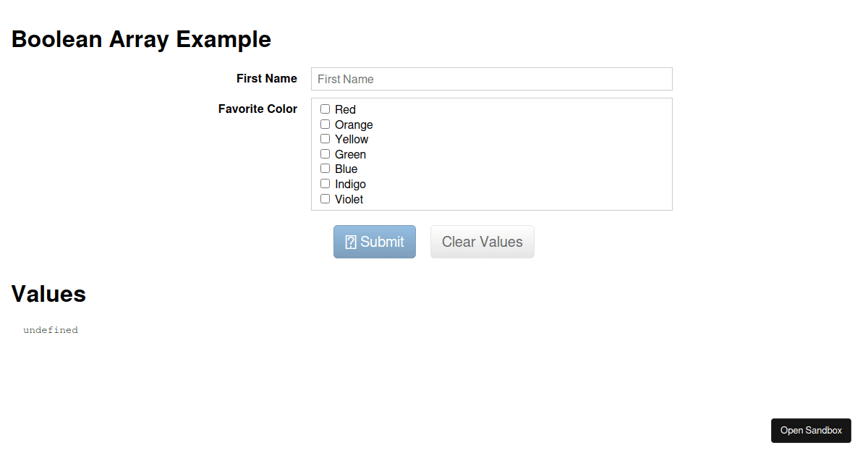
Task: Click the icon inside the Submit button
Action: tap(350, 241)
